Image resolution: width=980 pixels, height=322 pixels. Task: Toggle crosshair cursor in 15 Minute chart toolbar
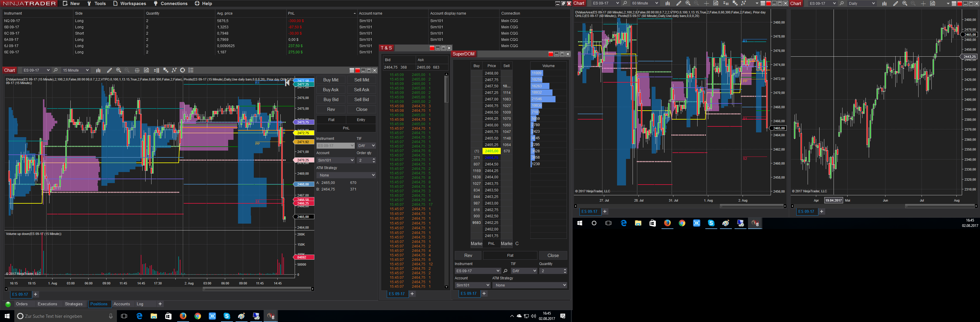(x=137, y=70)
